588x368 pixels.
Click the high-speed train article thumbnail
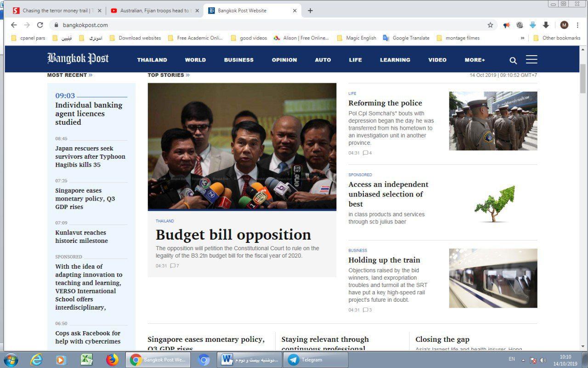coord(493,278)
